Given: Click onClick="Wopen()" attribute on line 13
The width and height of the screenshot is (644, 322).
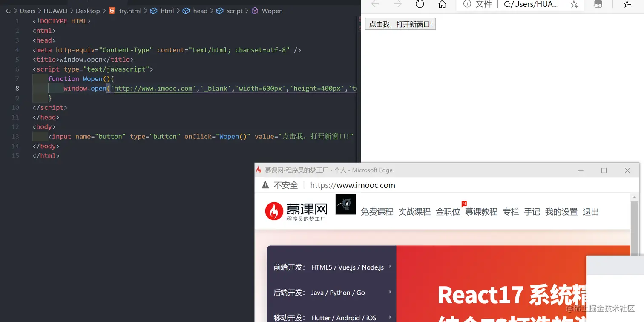Looking at the screenshot, I should click(218, 136).
